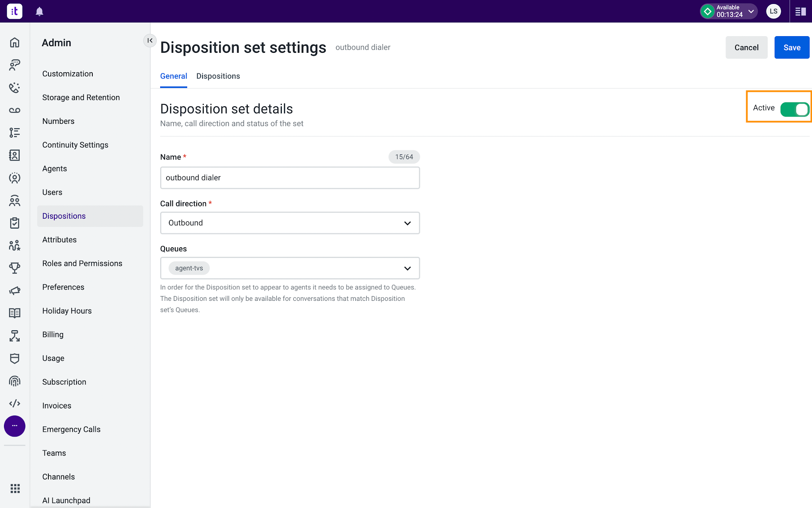The image size is (812, 508).
Task: Open the apps grid icon
Action: click(x=15, y=488)
